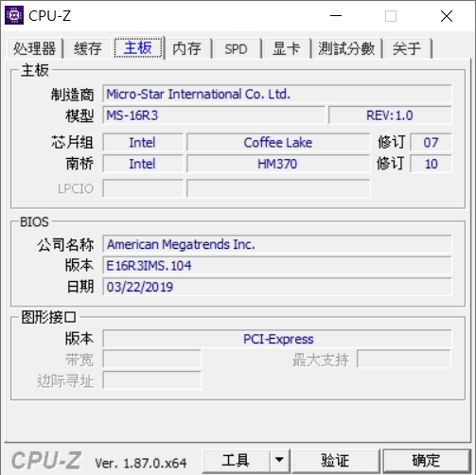
Task: Expand the 工具 dropdown arrow
Action: [x=279, y=461]
